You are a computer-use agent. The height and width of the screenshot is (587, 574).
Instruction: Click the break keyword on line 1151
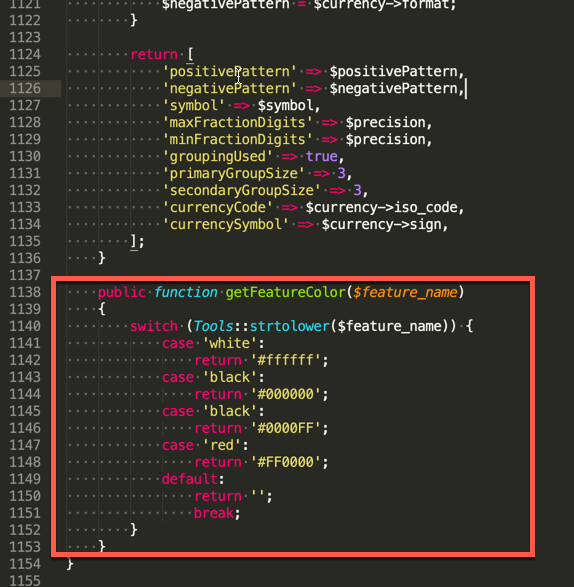tap(214, 513)
